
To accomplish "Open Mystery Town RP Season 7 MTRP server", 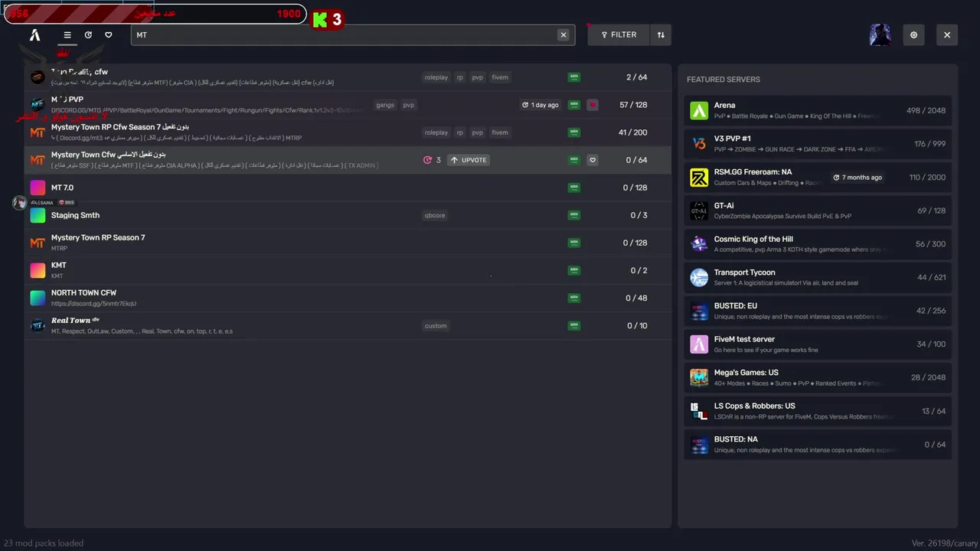I will pos(348,243).
